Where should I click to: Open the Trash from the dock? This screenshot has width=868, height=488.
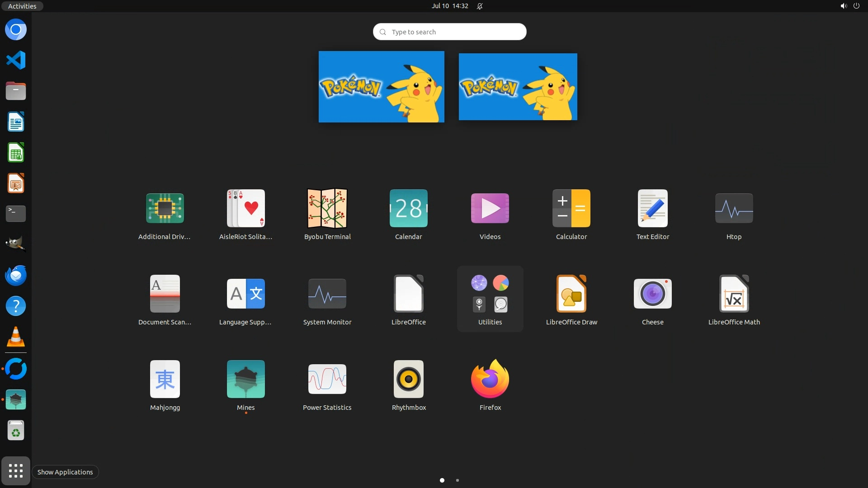(16, 431)
